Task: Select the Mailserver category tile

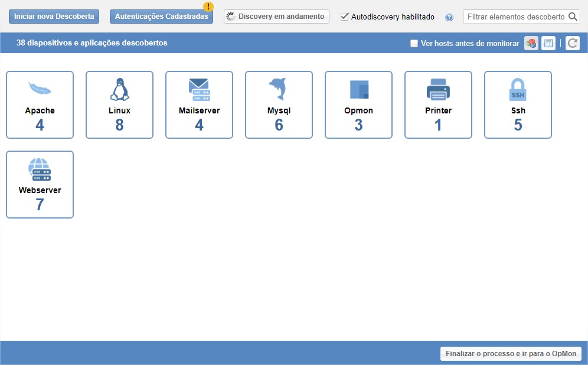Action: pos(199,105)
